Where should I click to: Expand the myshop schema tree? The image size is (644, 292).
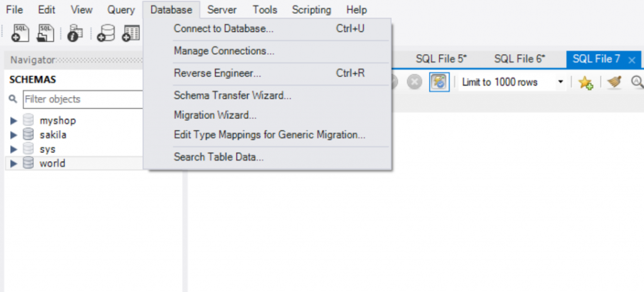tap(14, 121)
